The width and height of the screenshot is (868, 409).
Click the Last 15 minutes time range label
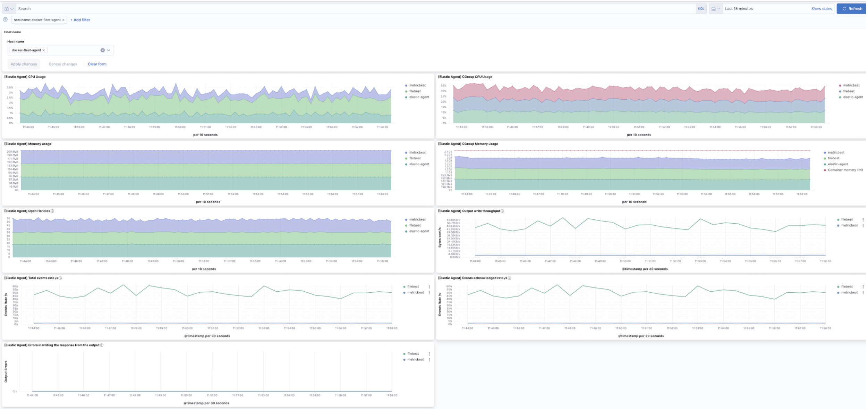pyautogui.click(x=738, y=8)
